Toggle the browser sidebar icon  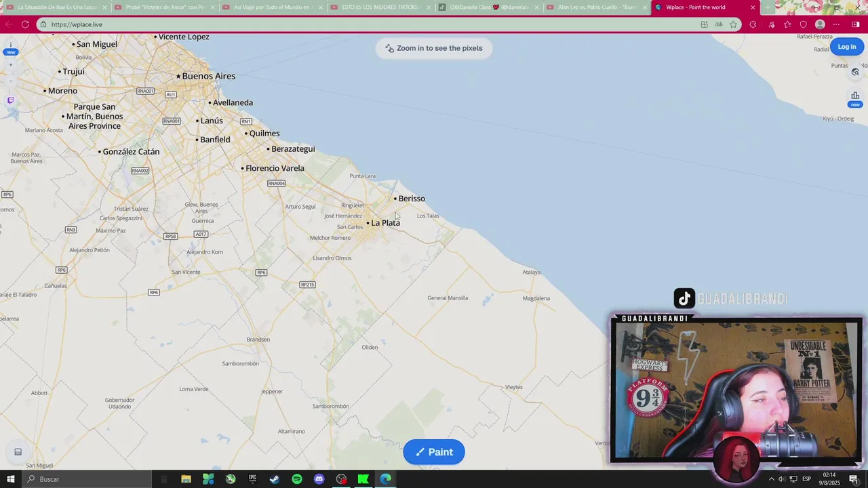(x=856, y=24)
